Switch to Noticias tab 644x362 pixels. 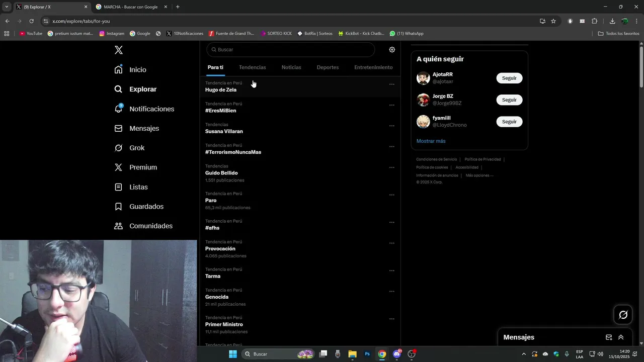tap(291, 67)
